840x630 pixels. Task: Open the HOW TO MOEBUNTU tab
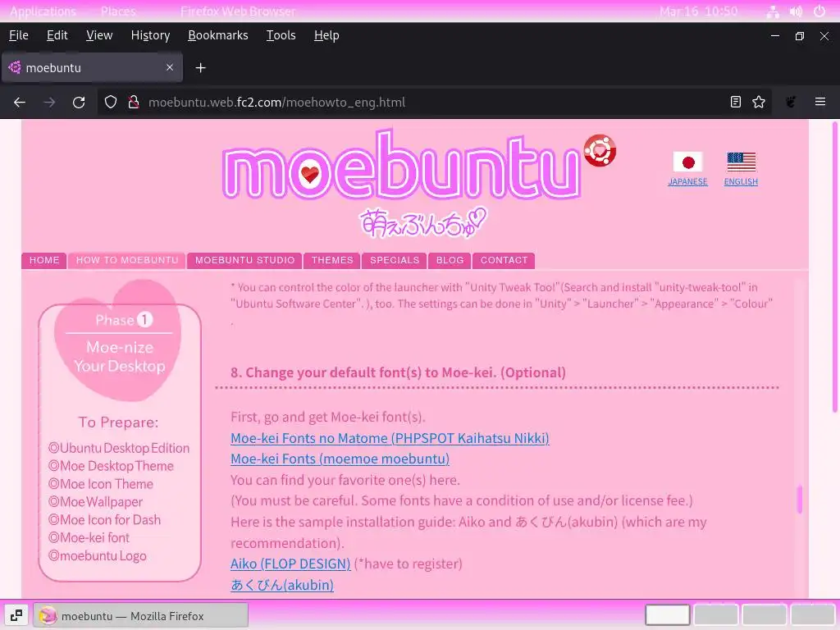[127, 260]
